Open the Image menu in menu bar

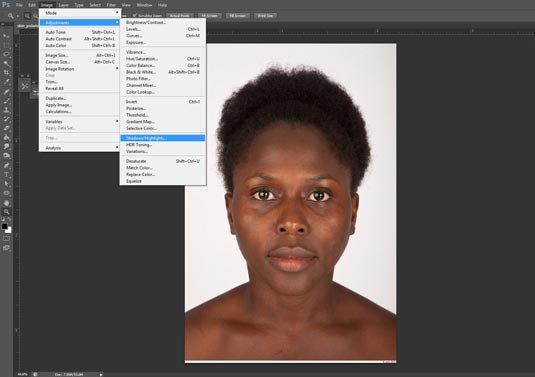click(47, 5)
